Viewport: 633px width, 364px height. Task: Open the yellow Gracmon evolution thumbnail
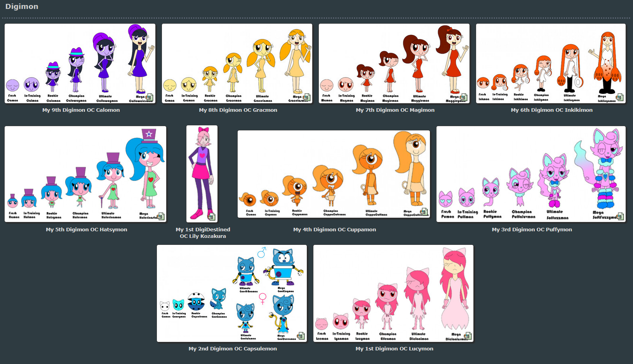pyautogui.click(x=237, y=64)
